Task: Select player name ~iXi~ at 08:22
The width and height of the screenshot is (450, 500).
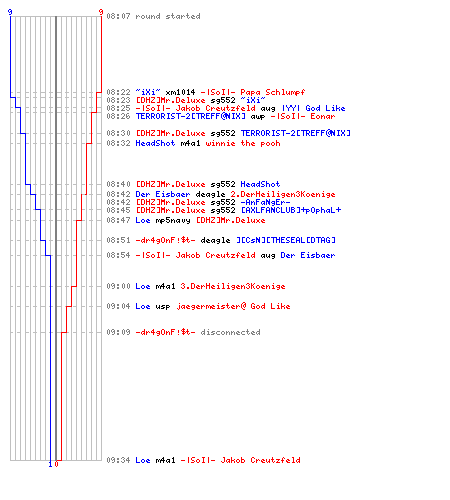Action: [148, 92]
